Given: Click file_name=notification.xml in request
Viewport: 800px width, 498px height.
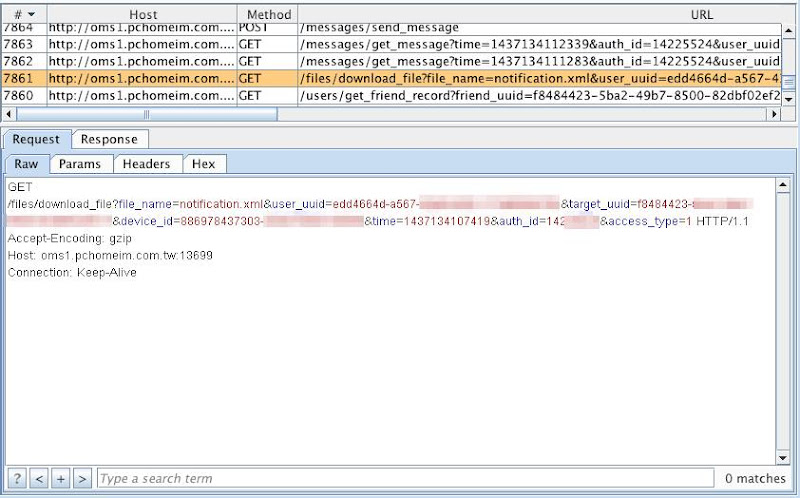Looking at the screenshot, I should tap(190, 204).
